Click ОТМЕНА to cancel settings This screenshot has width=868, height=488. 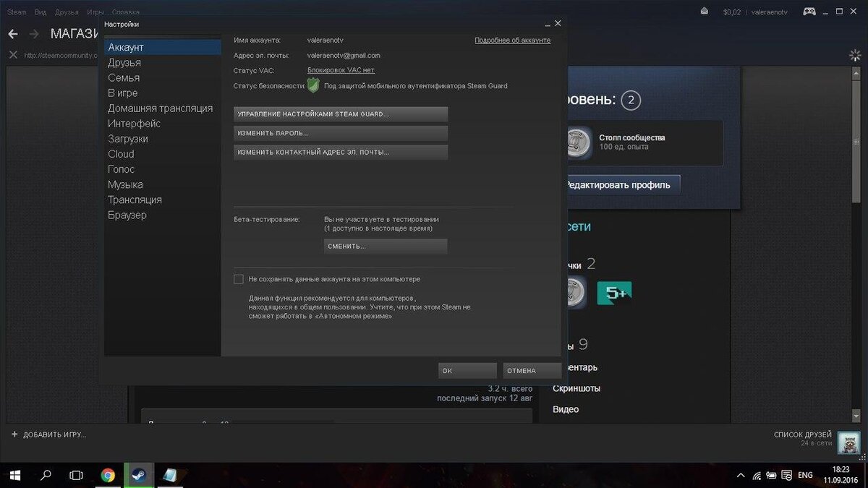pyautogui.click(x=532, y=370)
